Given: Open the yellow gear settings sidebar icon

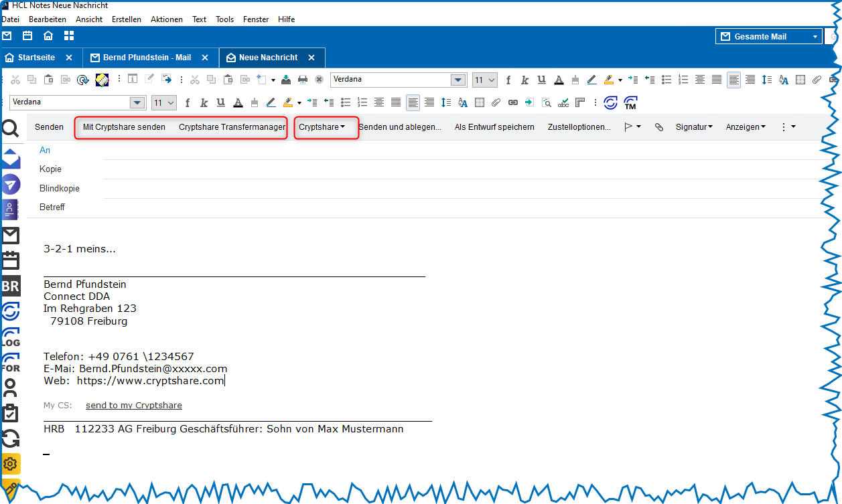Looking at the screenshot, I should [x=11, y=463].
